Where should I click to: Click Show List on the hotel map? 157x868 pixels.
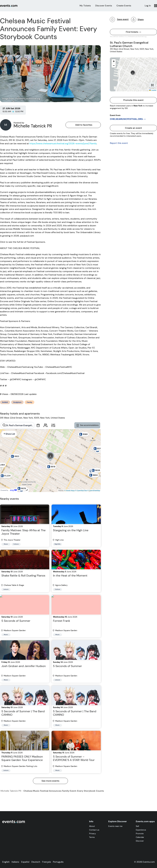pyautogui.click(x=9, y=434)
